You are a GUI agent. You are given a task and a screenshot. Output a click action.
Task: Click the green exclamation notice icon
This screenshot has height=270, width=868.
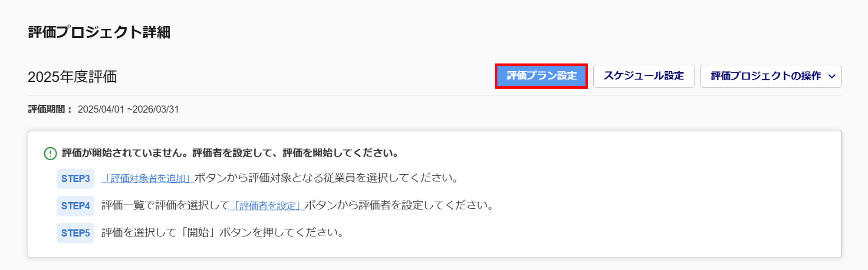coord(50,153)
